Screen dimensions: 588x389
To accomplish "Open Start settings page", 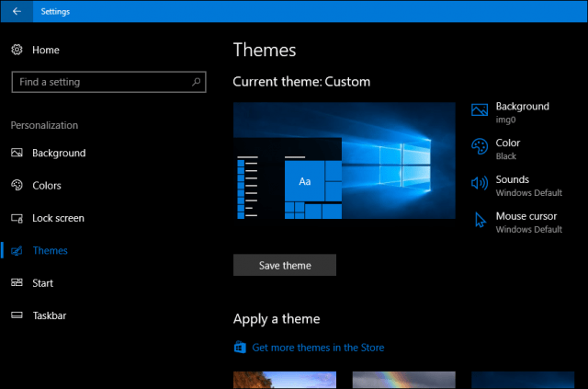I will pyautogui.click(x=43, y=283).
